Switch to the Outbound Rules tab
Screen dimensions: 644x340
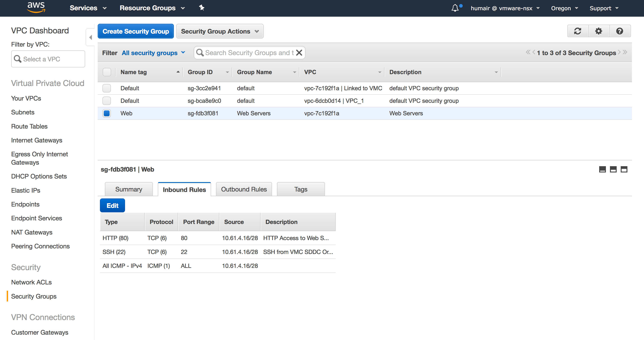coord(244,189)
